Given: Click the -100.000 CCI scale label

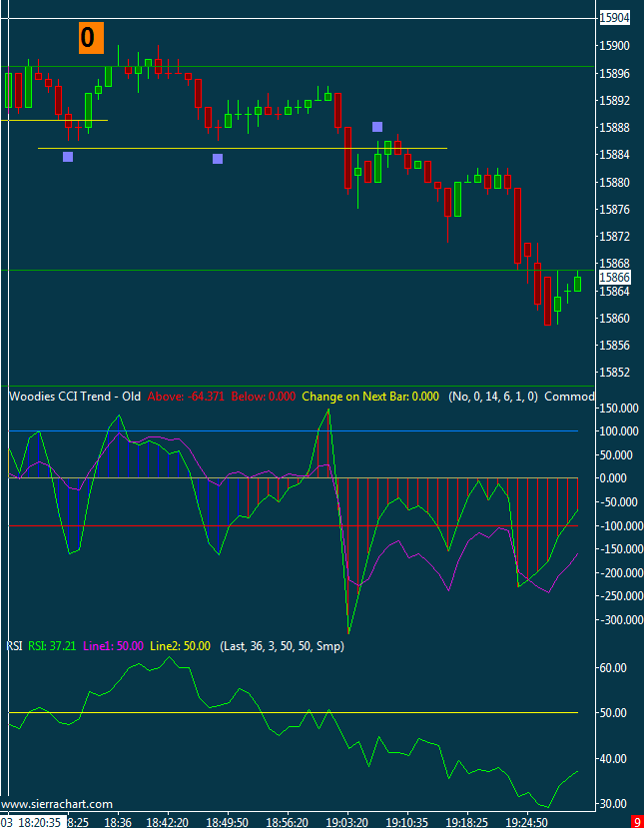Looking at the screenshot, I should coord(620,526).
